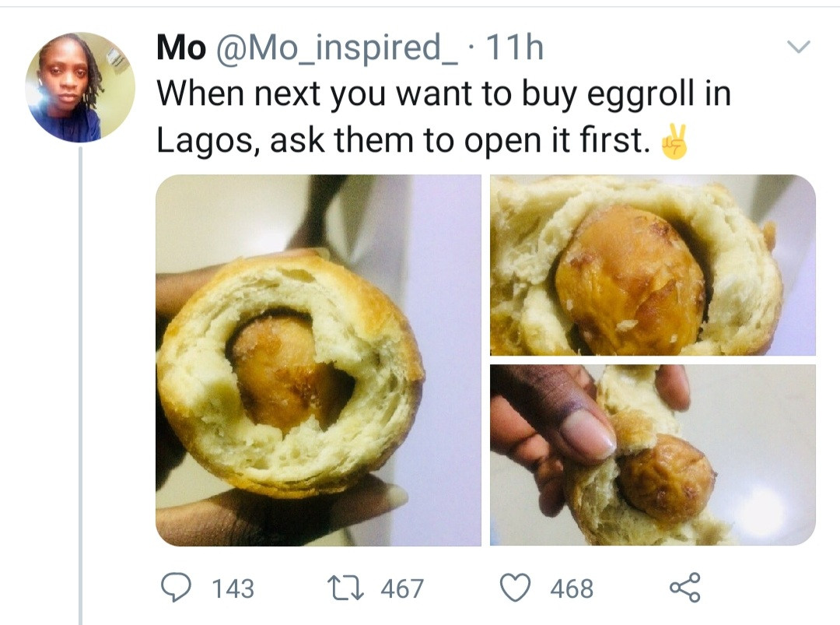This screenshot has height=625, width=840.
Task: Open the large left eggroll photo
Action: (318, 360)
